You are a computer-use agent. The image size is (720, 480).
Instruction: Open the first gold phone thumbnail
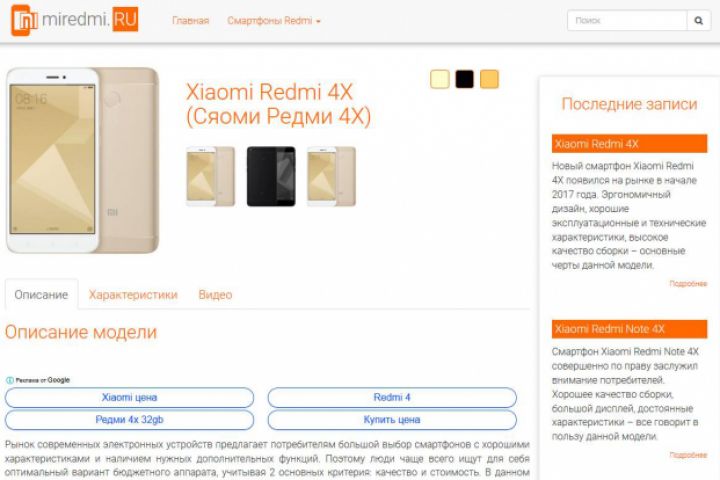(211, 176)
